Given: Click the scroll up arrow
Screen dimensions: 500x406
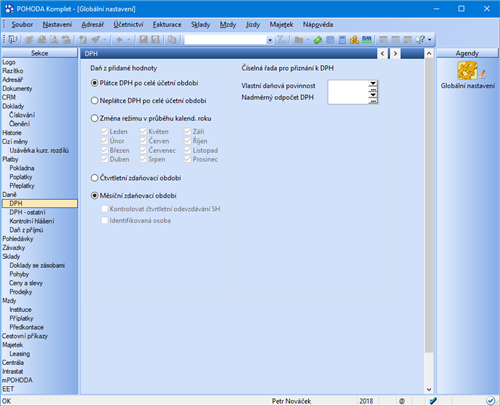Looking at the screenshot, I should [429, 53].
